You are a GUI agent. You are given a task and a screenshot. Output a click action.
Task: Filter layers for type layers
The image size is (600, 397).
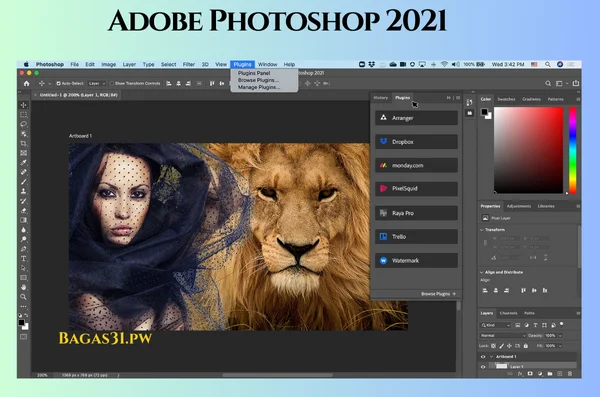(x=535, y=325)
